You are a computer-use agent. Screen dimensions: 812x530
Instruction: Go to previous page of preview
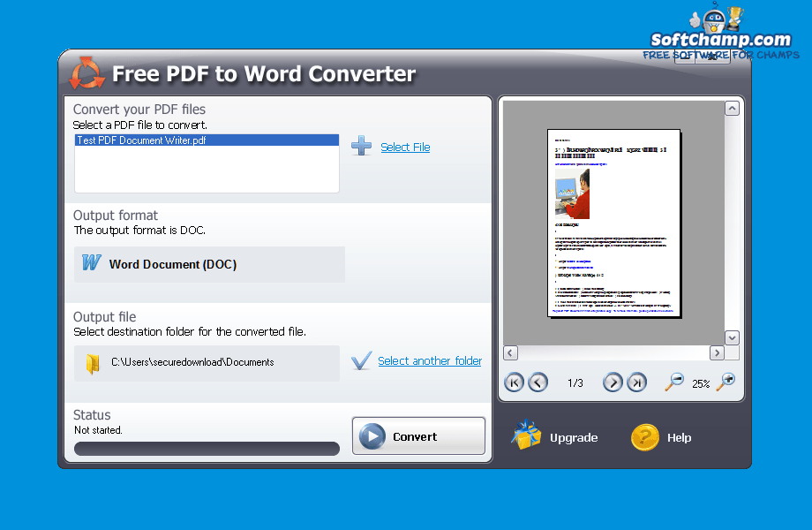(x=538, y=382)
